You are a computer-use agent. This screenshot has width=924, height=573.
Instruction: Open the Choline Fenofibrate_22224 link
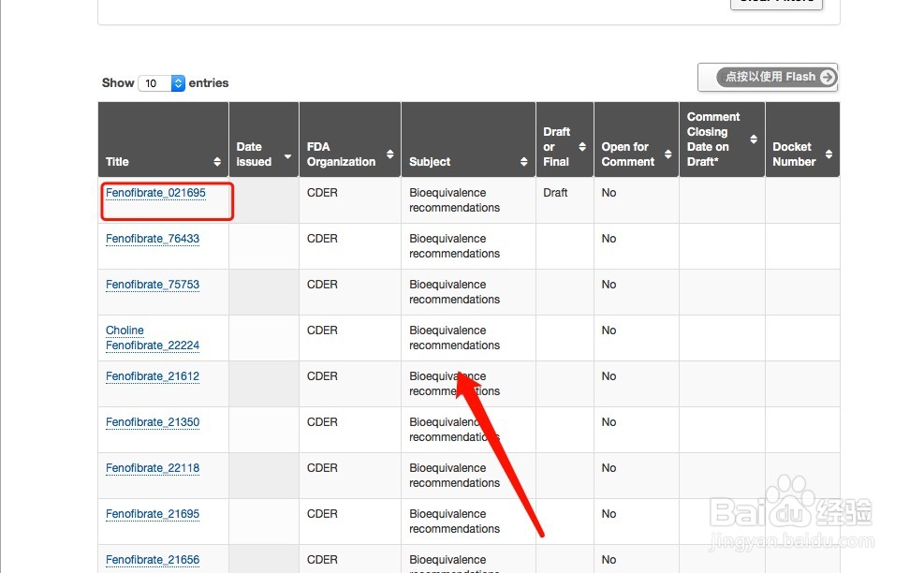tap(153, 338)
